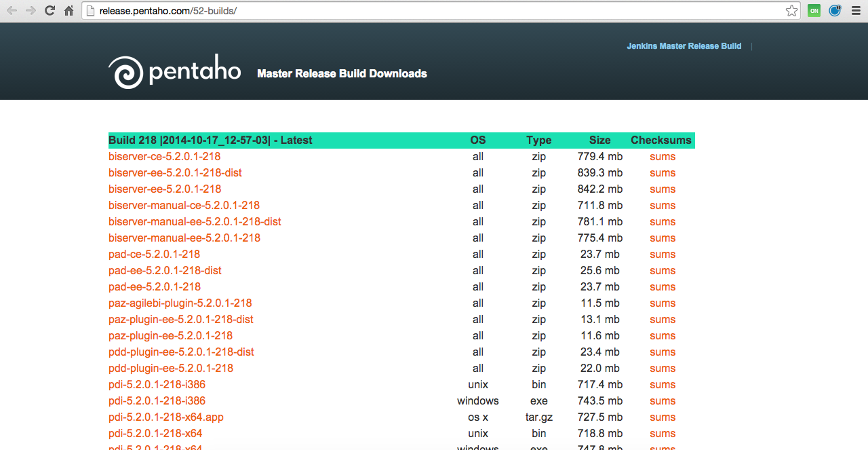868x450 pixels.
Task: Reload the page with the refresh icon
Action: [x=50, y=11]
